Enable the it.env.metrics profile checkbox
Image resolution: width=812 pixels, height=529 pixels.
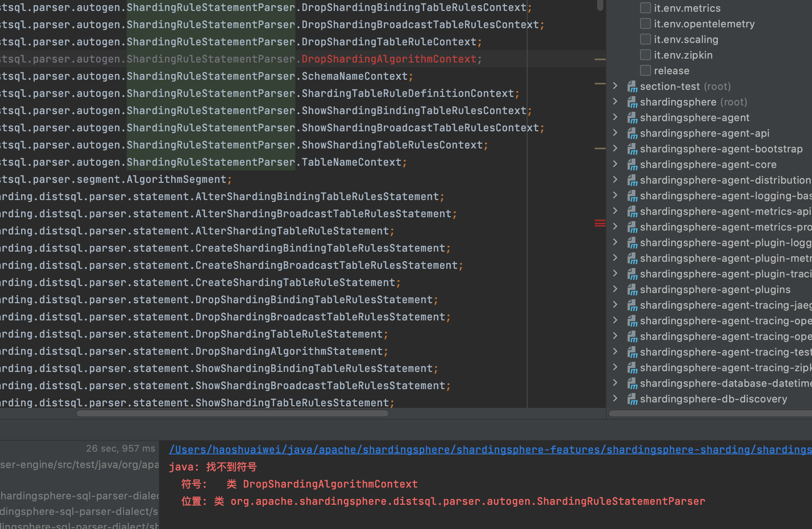[646, 8]
